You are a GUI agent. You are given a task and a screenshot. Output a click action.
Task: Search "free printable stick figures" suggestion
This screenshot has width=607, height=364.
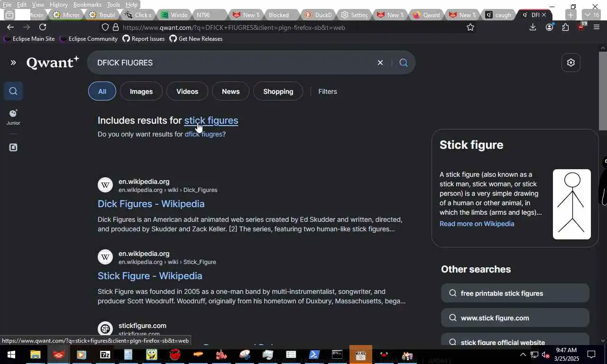[515, 293]
